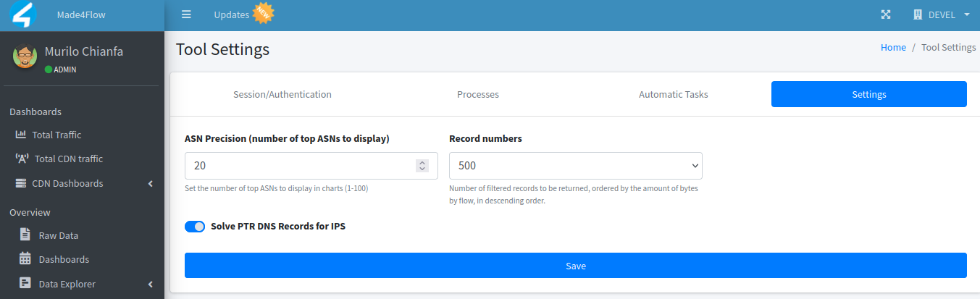Click the Made4Flow logo icon

click(x=24, y=14)
